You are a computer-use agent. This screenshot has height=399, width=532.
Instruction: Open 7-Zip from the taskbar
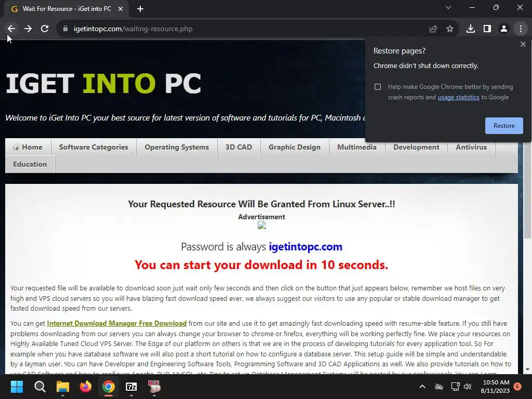(x=131, y=387)
